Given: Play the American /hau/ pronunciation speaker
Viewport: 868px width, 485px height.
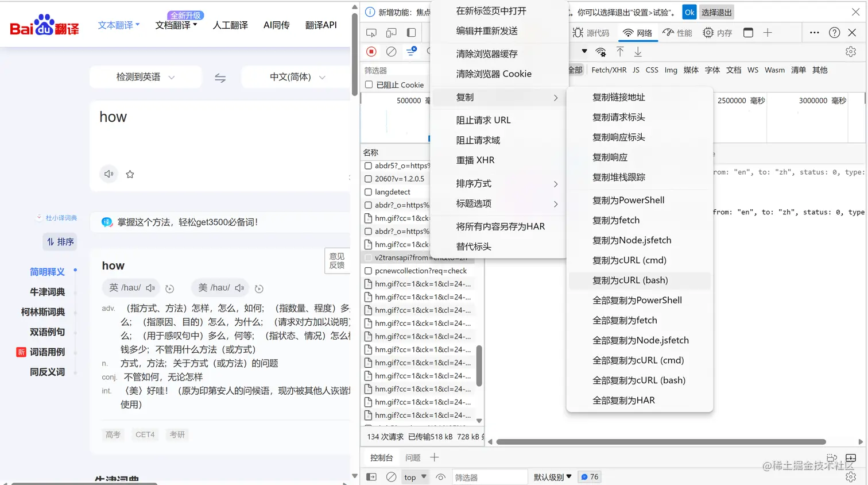Looking at the screenshot, I should pyautogui.click(x=239, y=288).
